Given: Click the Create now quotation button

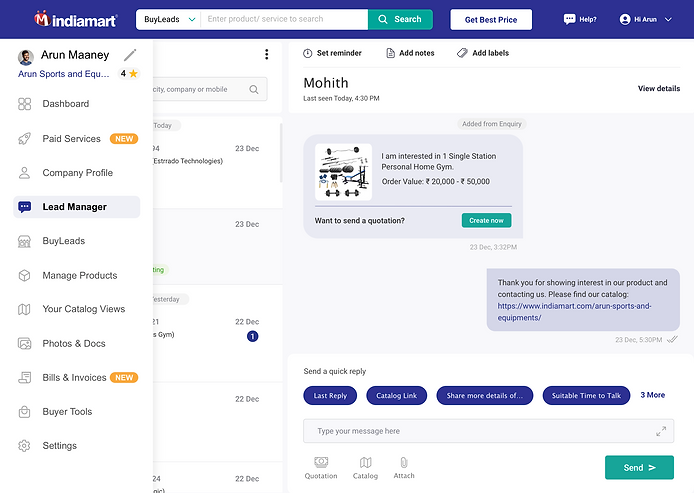Looking at the screenshot, I should pyautogui.click(x=486, y=220).
